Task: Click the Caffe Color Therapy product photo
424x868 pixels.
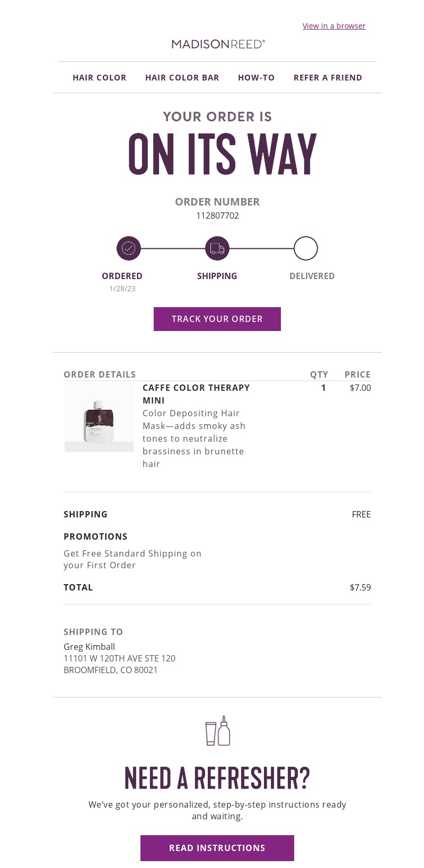Action: tap(99, 417)
